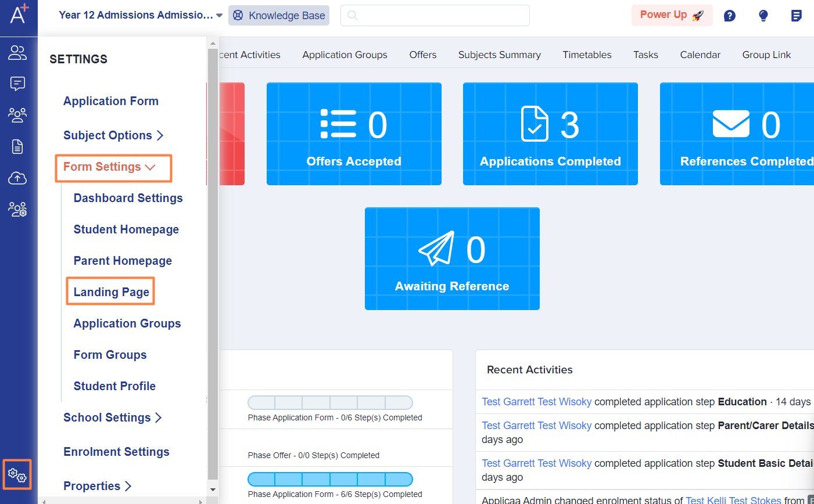Image resolution: width=814 pixels, height=504 pixels.
Task: Open the cloud upload icon in sidebar
Action: (17, 178)
